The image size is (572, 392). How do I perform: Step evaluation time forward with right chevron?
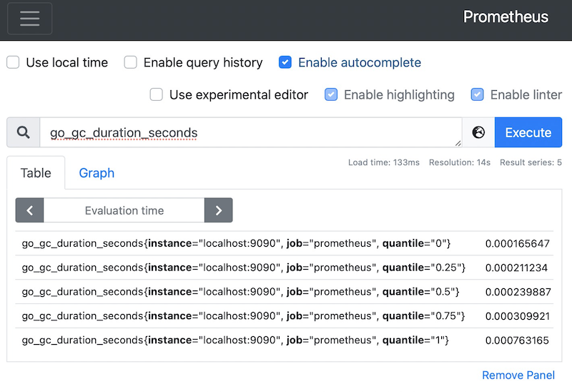[219, 210]
